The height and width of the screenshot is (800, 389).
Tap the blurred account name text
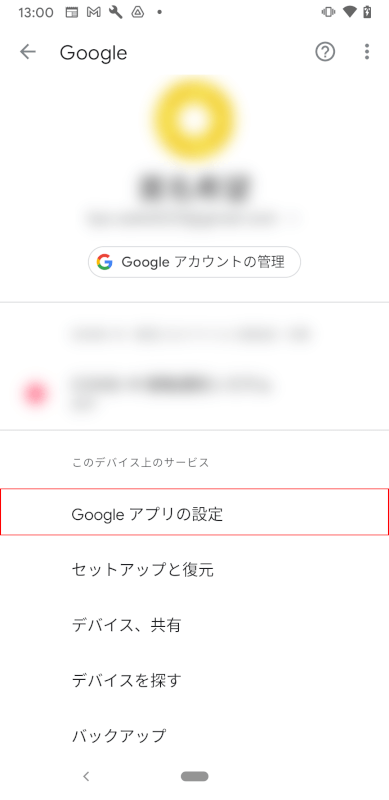point(194,186)
